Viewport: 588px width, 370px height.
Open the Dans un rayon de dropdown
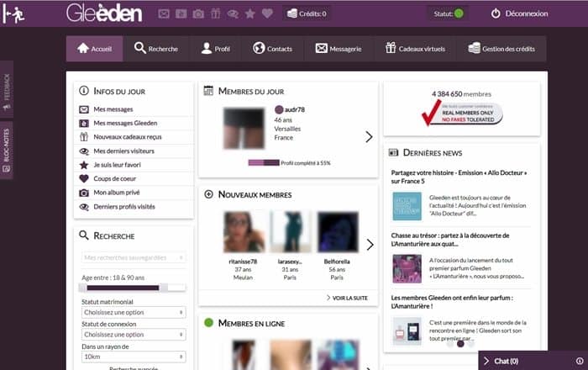point(134,357)
